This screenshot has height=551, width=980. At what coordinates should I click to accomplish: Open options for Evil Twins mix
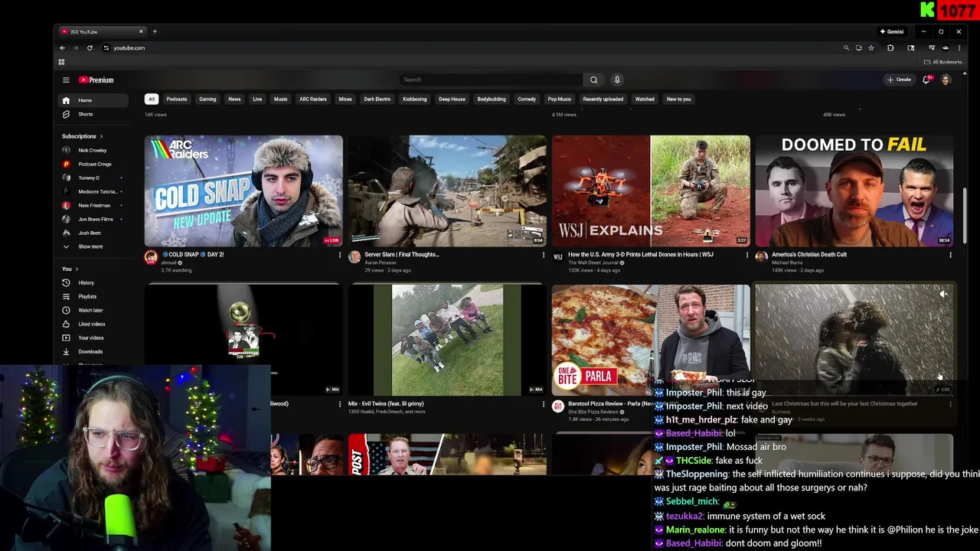[x=544, y=404]
